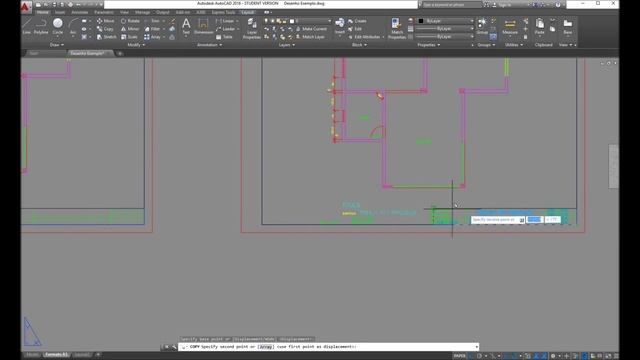Click the Linear dimension tool
Screen dimensions: 640x360
point(225,21)
